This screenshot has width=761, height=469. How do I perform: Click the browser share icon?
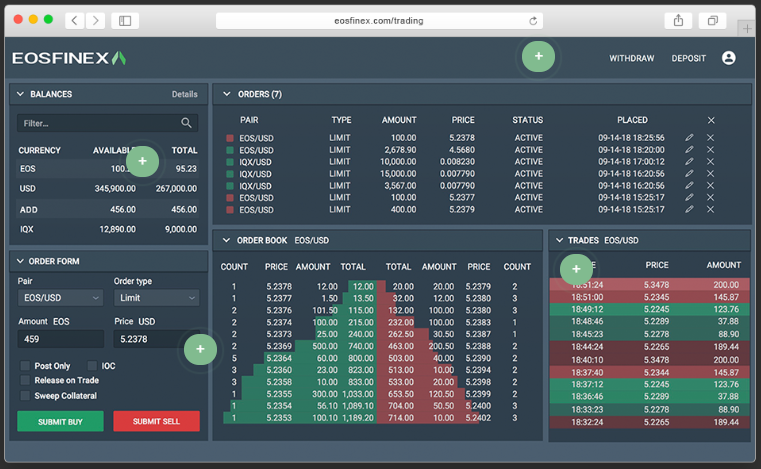[x=678, y=20]
